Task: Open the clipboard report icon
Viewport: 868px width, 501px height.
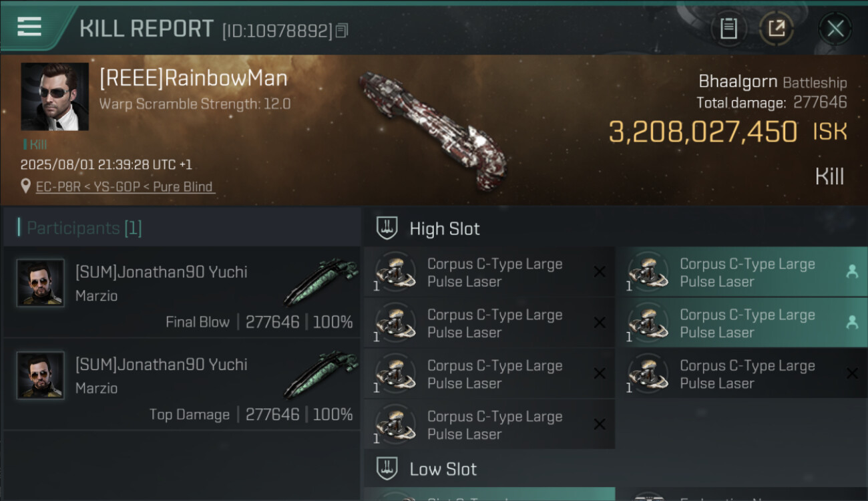Action: pos(728,29)
